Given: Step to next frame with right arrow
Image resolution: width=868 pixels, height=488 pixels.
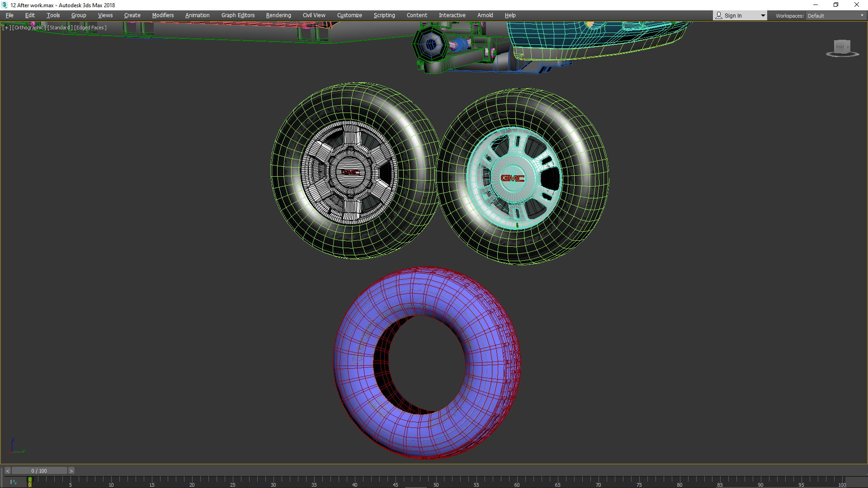Looking at the screenshot, I should coord(71,471).
